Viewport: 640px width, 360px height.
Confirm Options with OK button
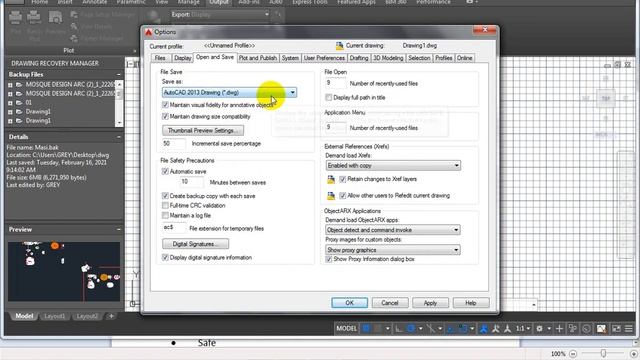click(349, 303)
